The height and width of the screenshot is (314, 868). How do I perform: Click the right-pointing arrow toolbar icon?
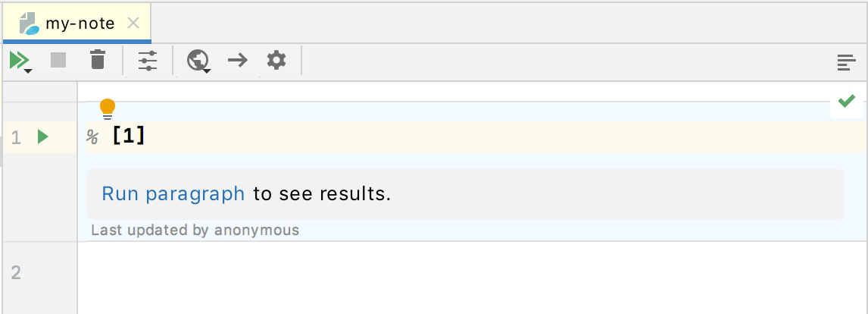click(238, 61)
